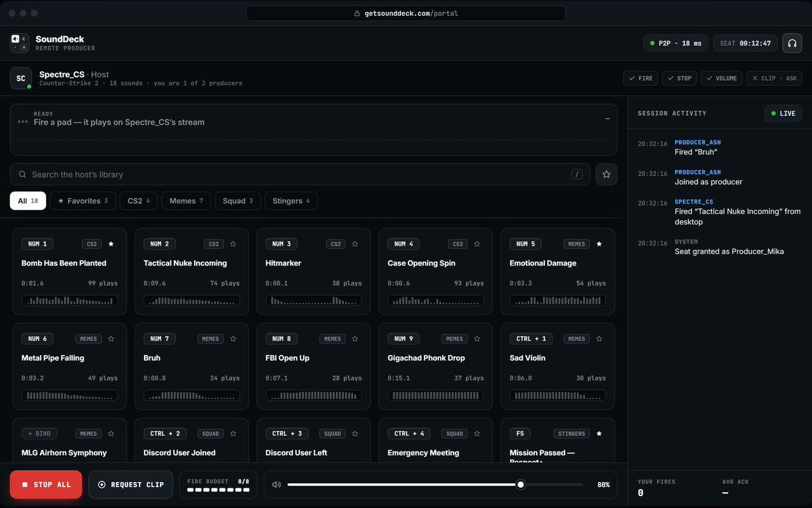This screenshot has height=508, width=812.
Task: Favorite the MLG Airhorn Symphony pad
Action: tap(111, 434)
